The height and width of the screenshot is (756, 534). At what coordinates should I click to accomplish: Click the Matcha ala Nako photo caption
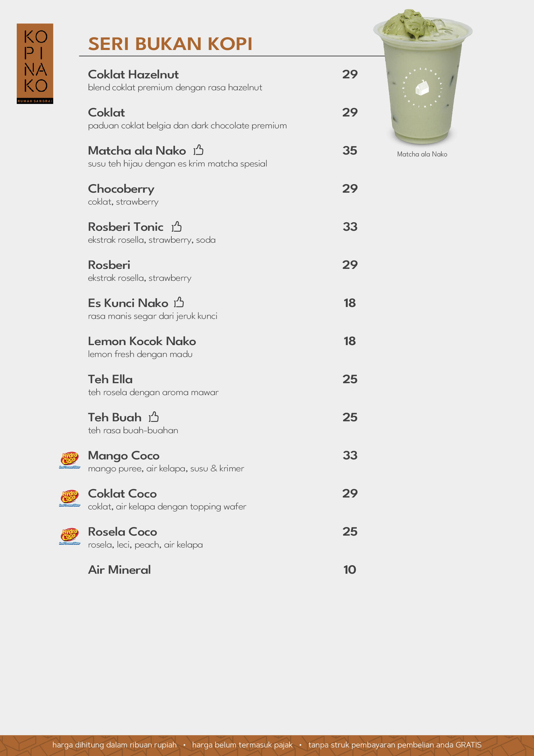click(x=422, y=154)
